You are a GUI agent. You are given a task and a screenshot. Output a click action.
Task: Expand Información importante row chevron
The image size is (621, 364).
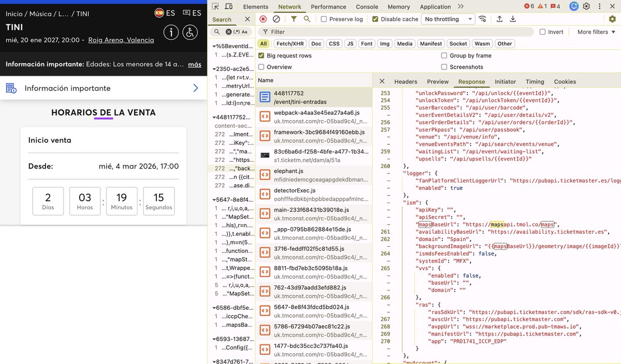[195, 88]
